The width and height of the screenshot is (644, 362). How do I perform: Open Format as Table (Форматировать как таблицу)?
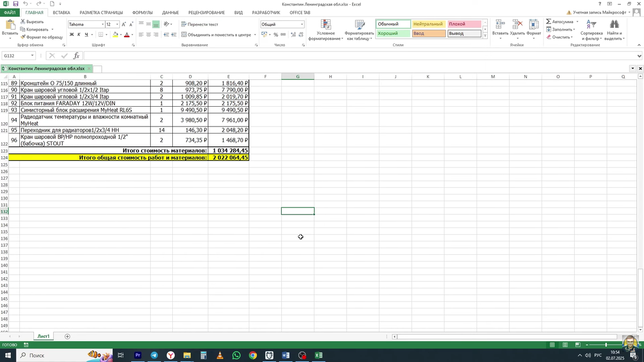360,30
